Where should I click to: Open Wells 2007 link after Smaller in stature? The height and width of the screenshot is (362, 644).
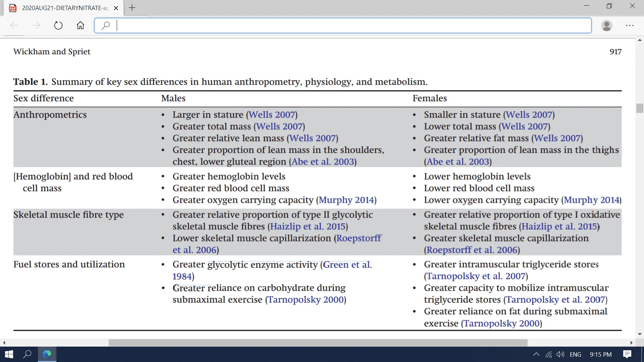[x=529, y=115]
